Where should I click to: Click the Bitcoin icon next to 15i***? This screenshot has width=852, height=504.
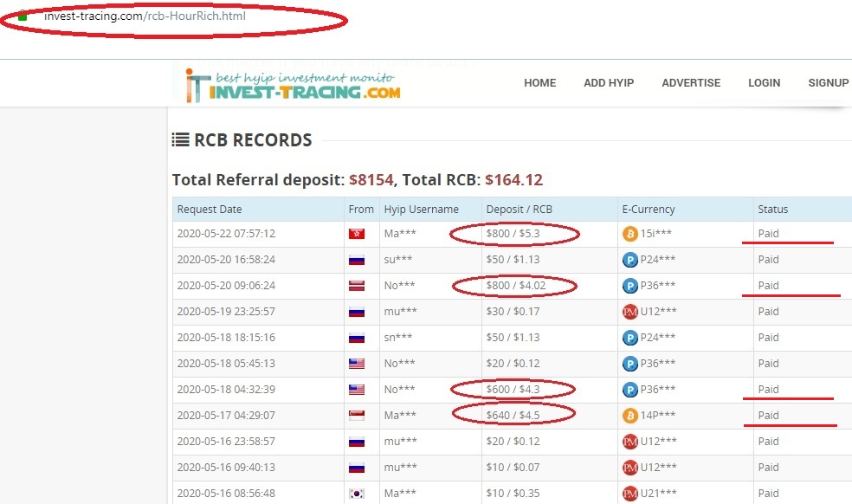tap(629, 234)
